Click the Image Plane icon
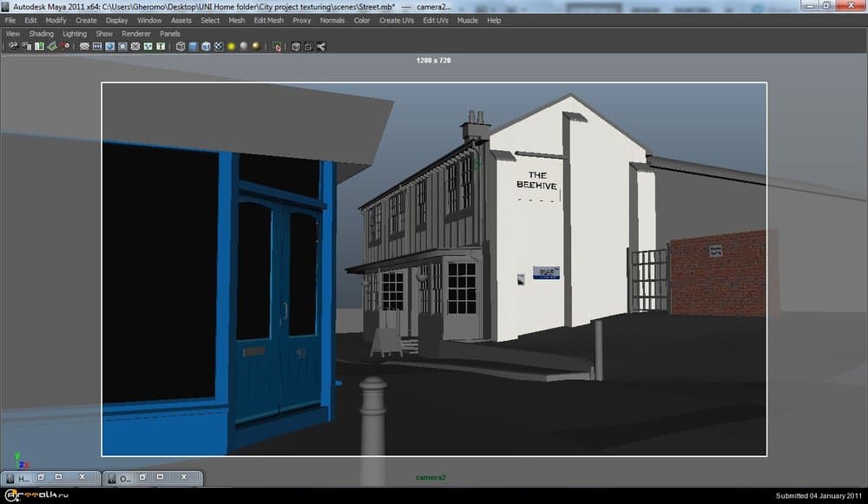 (x=52, y=47)
